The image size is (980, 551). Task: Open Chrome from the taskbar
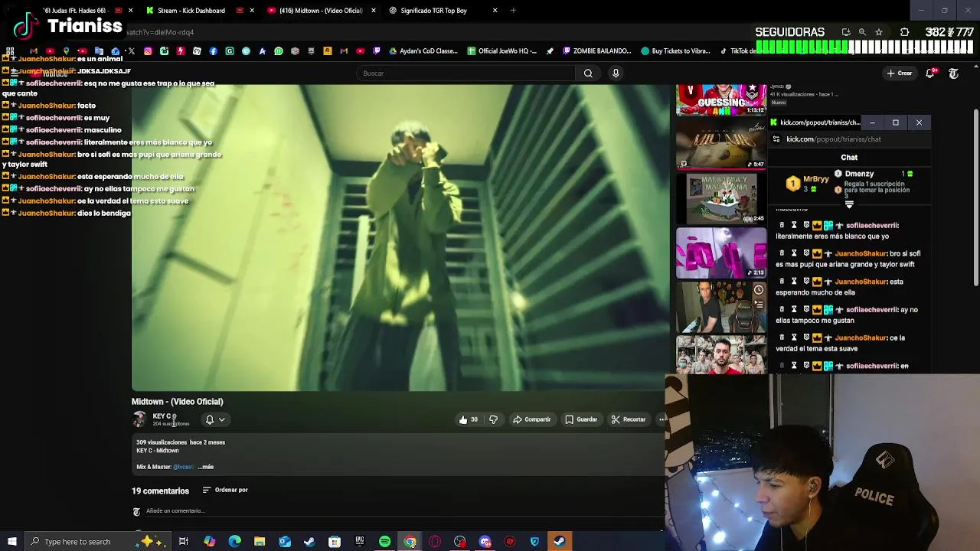[x=410, y=542]
